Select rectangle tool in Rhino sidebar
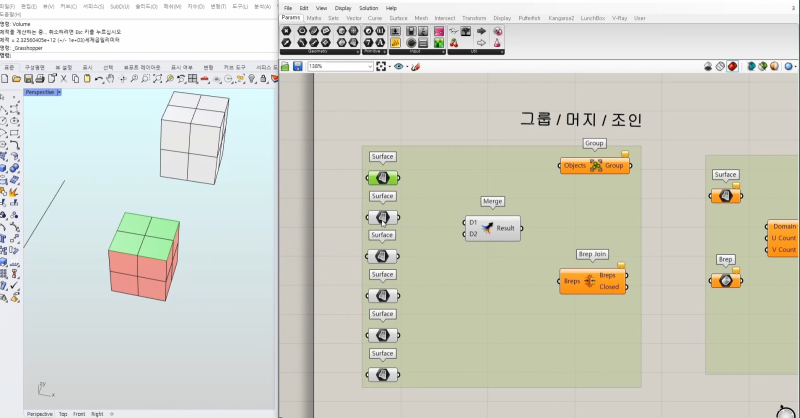Screen dimensions: 800x418 coord(14,133)
